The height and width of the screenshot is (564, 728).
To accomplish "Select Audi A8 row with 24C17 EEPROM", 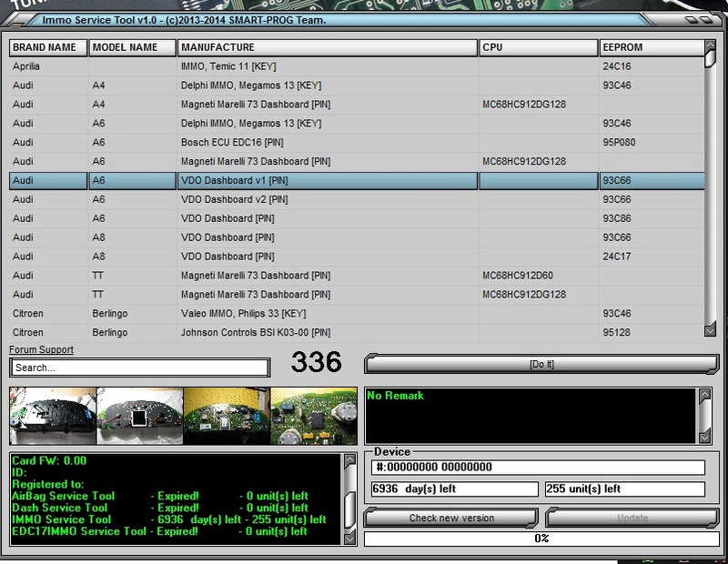I will click(357, 257).
